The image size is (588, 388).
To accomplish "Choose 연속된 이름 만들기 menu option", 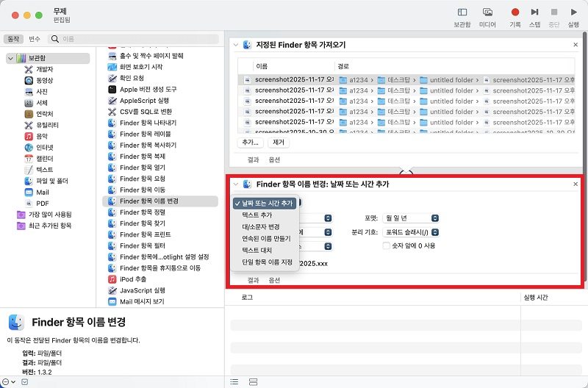I will click(265, 238).
